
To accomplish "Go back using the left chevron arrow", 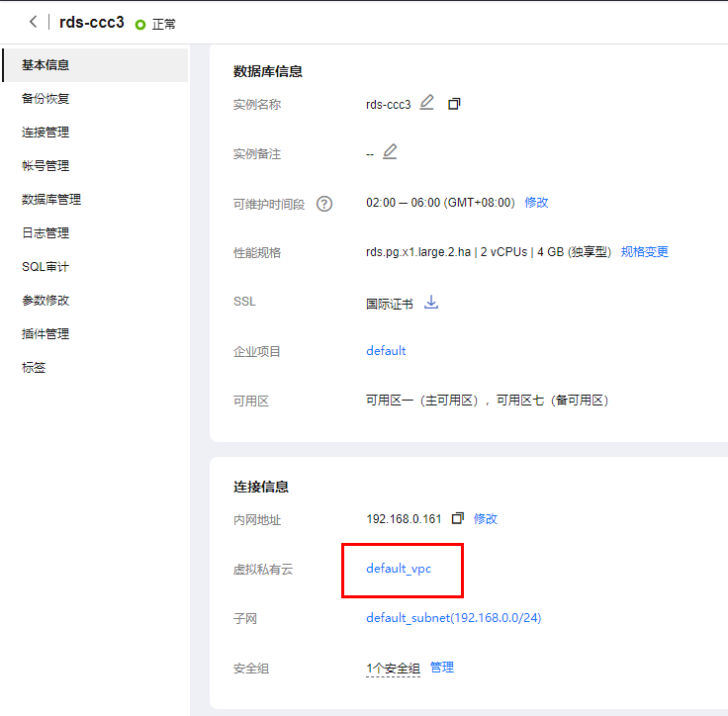I will [x=33, y=22].
